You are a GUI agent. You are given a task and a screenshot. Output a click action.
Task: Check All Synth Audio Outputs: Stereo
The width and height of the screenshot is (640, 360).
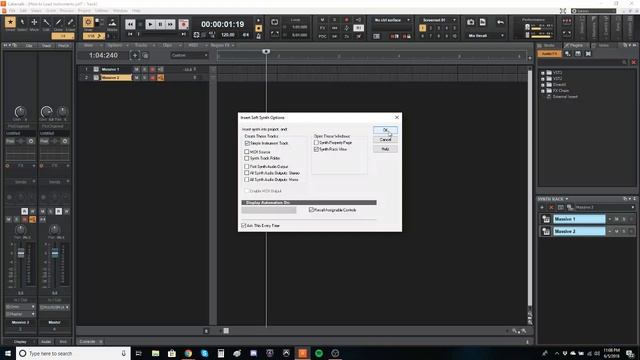point(247,173)
